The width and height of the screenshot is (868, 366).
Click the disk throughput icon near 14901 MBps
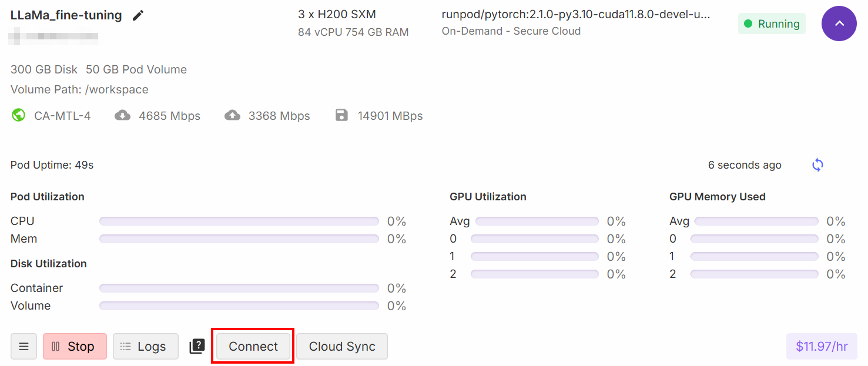(x=342, y=115)
